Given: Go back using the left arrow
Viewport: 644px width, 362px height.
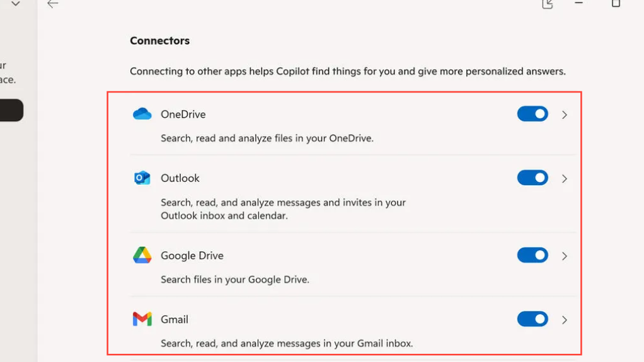Looking at the screenshot, I should pyautogui.click(x=53, y=4).
